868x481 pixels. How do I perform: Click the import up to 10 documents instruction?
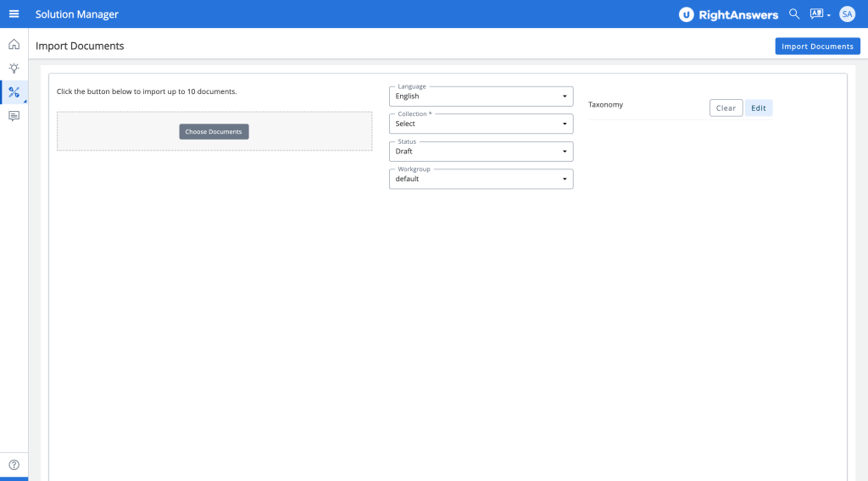147,91
